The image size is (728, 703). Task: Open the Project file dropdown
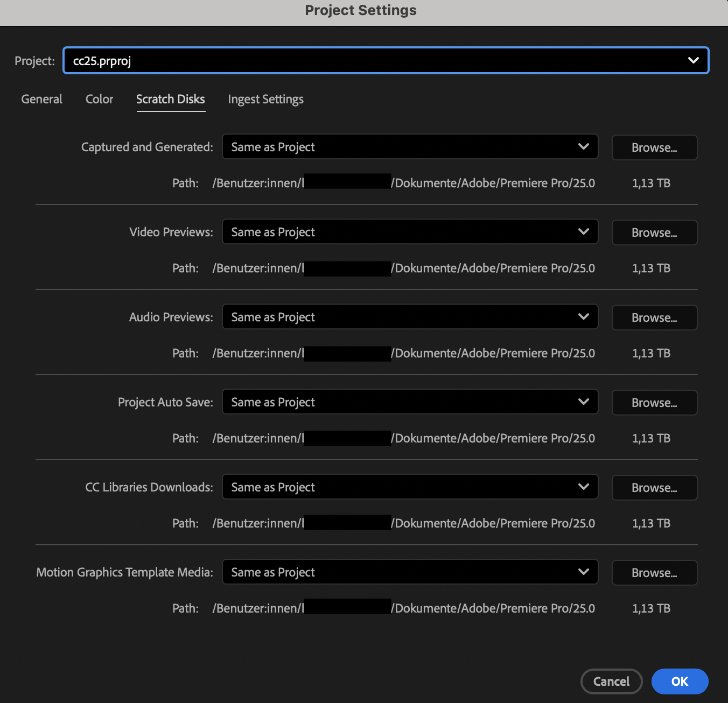click(386, 61)
